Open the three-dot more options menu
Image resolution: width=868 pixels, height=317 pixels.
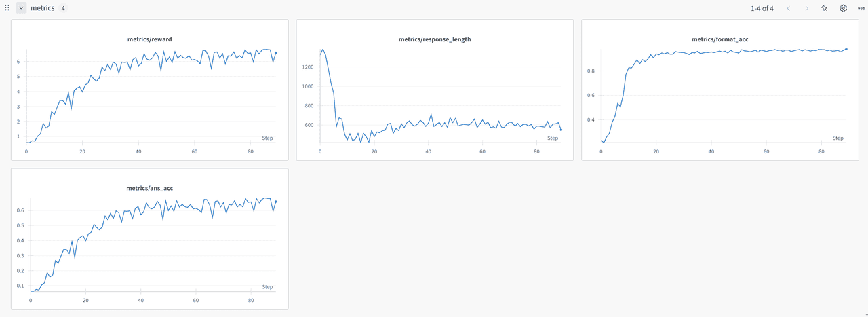(x=861, y=8)
